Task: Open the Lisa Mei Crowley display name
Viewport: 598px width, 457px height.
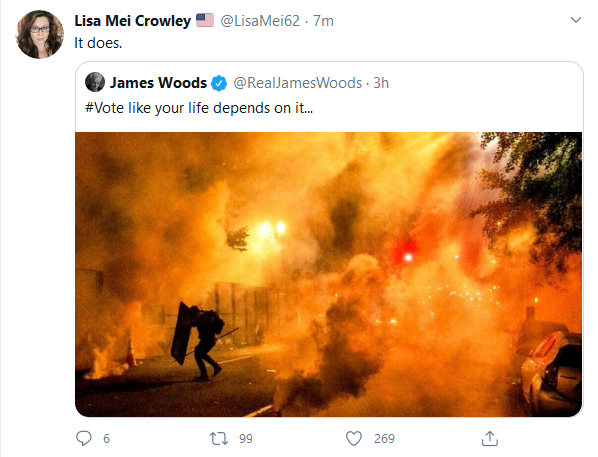Action: 132,21
